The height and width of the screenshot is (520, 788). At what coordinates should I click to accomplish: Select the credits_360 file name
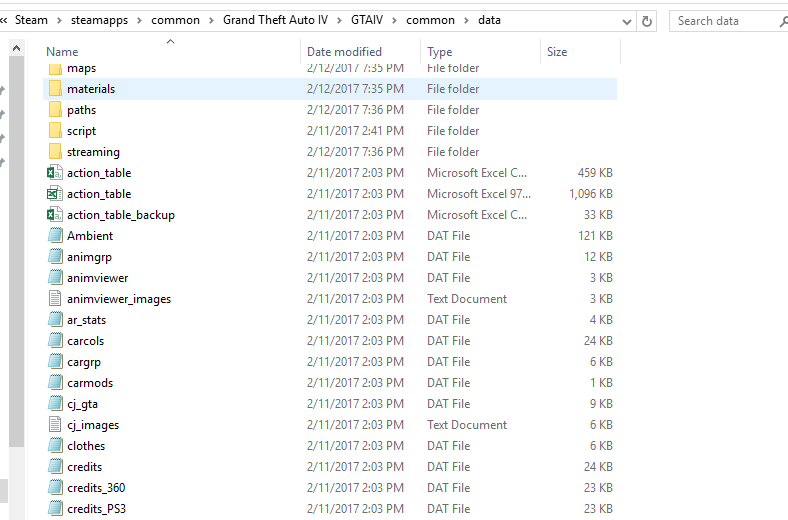[96, 488]
